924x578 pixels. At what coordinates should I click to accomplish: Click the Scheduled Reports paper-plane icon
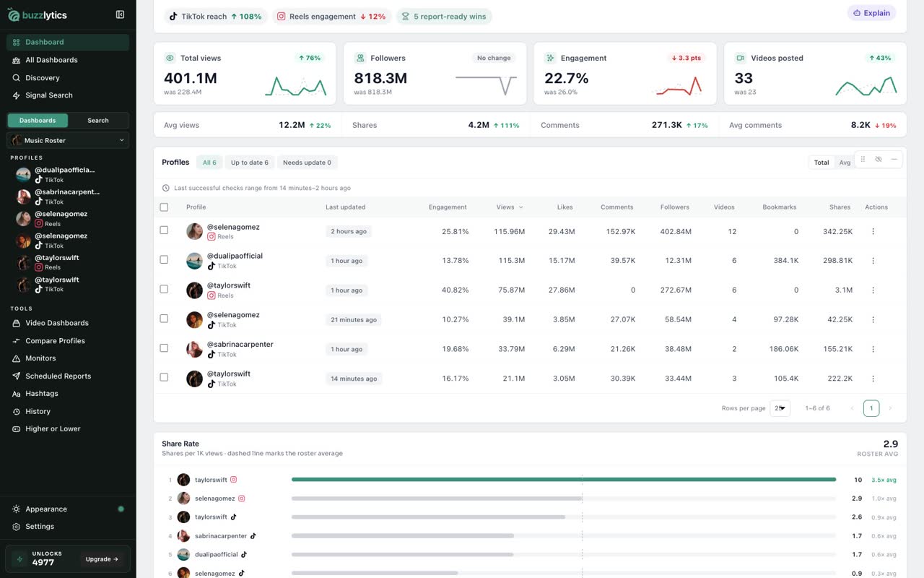17,376
